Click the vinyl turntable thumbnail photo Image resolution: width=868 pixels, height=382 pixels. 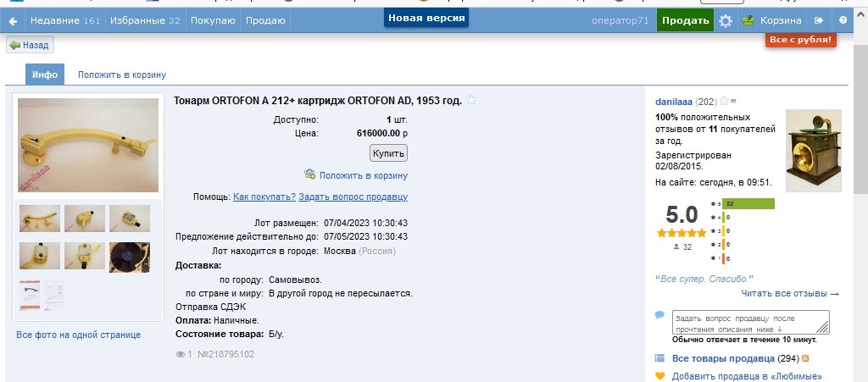click(130, 257)
